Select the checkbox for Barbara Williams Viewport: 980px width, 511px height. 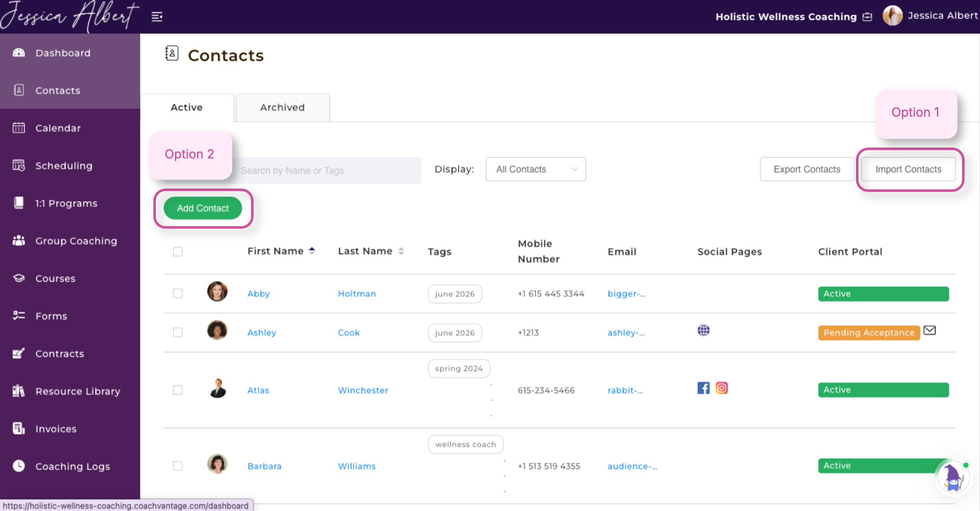tap(178, 466)
